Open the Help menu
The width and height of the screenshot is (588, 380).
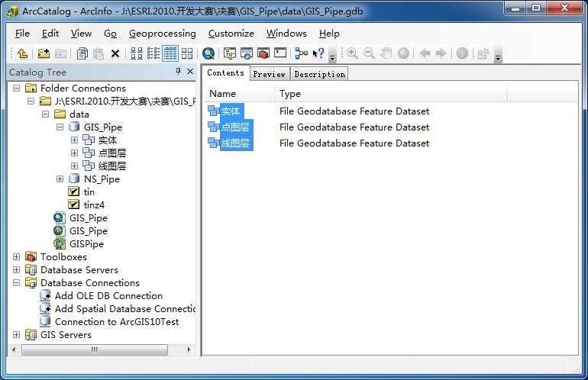pyautogui.click(x=329, y=34)
